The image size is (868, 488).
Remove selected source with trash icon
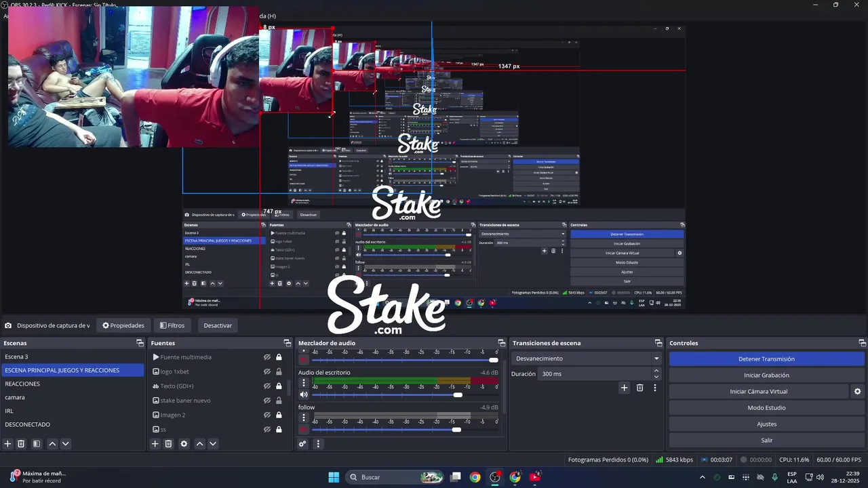tap(169, 444)
